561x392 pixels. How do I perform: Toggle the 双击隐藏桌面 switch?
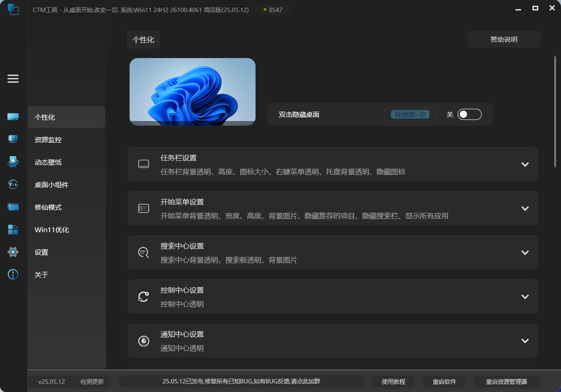470,114
